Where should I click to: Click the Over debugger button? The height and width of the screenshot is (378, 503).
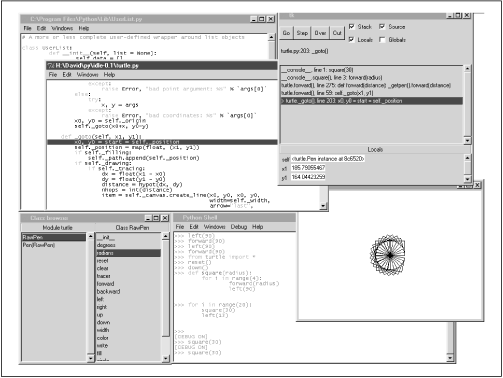coord(320,33)
